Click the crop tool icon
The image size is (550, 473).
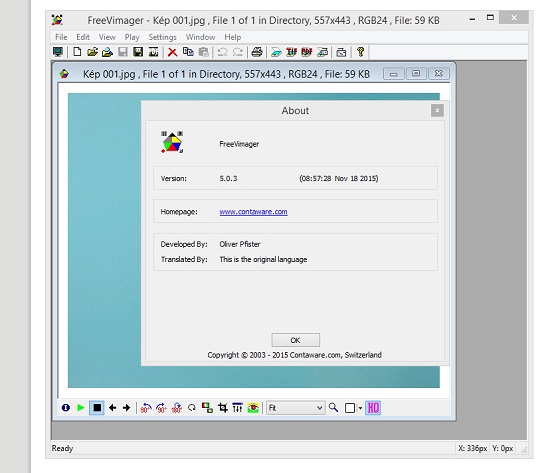pyautogui.click(x=223, y=408)
